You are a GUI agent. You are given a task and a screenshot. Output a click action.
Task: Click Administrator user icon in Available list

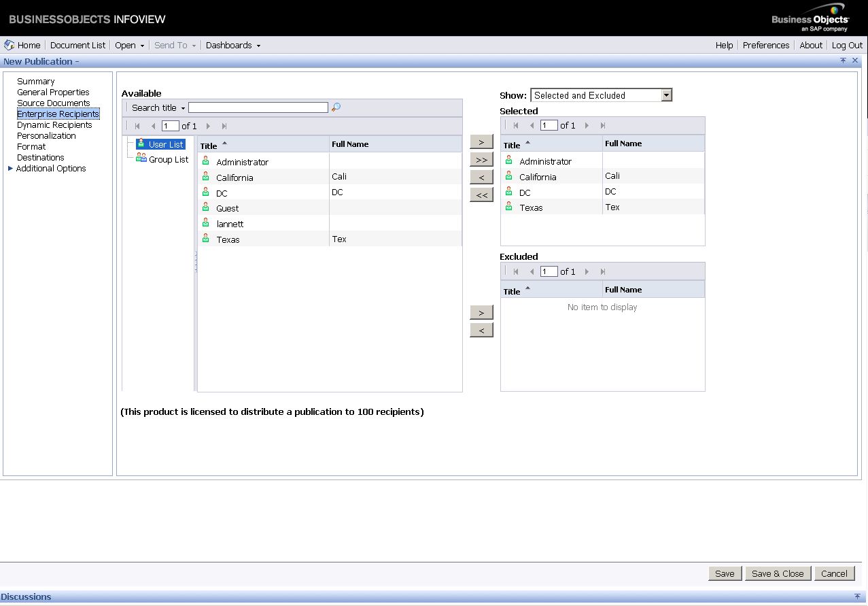pos(206,161)
